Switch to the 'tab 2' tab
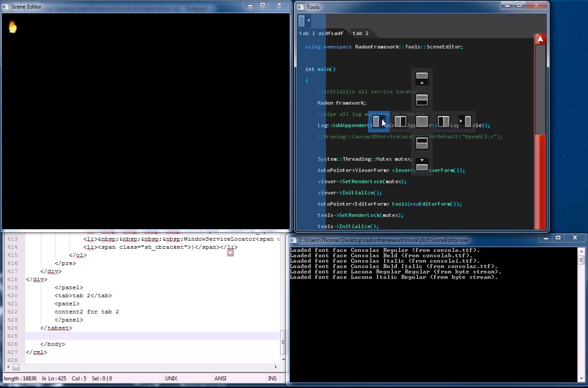Image resolution: width=588 pixels, height=388 pixels. click(360, 33)
